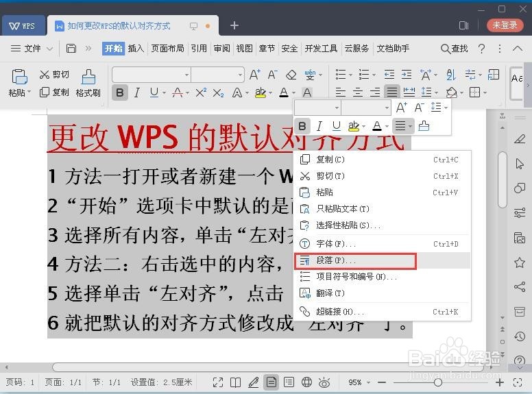The image size is (532, 394).
Task: Click the WPS home tab button
Action: 23,26
